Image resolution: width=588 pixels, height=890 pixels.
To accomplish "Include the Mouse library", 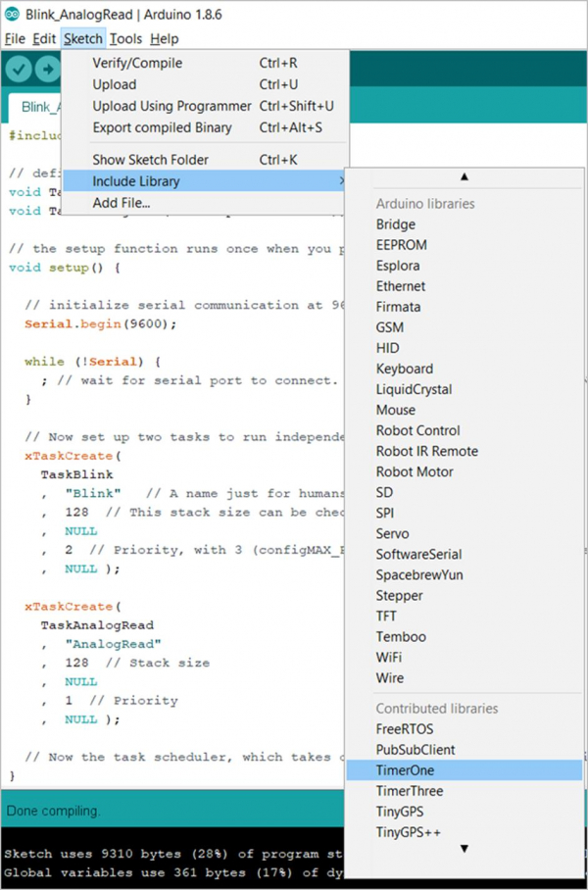I will coord(465,410).
